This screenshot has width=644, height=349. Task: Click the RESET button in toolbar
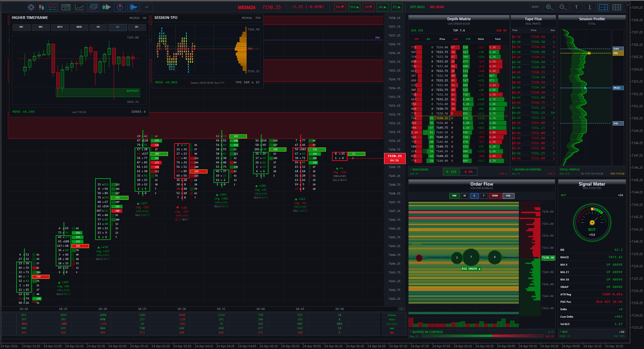click(535, 7)
